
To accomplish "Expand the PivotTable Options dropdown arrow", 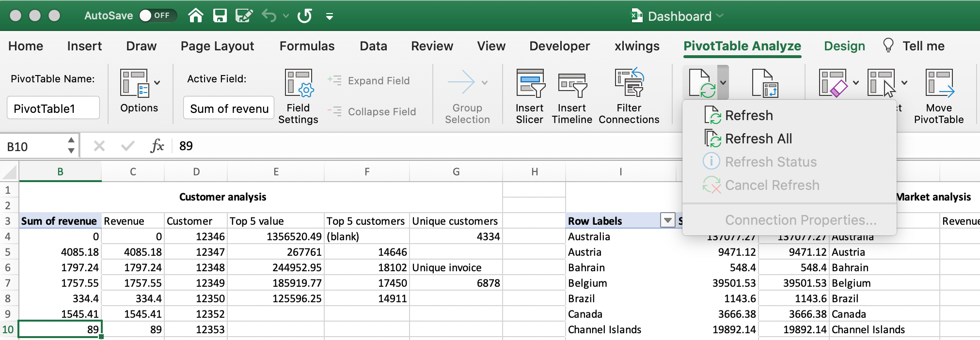I will point(157,83).
